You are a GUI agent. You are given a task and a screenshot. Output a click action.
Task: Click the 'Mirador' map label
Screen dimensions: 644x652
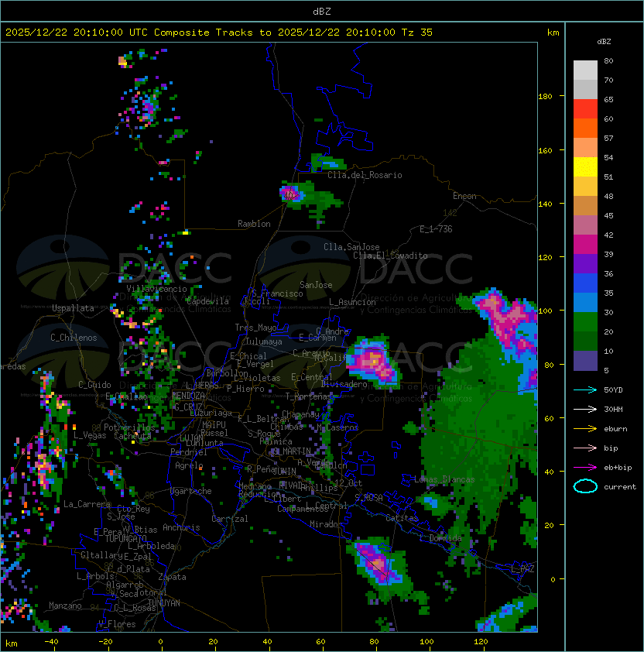(x=327, y=524)
